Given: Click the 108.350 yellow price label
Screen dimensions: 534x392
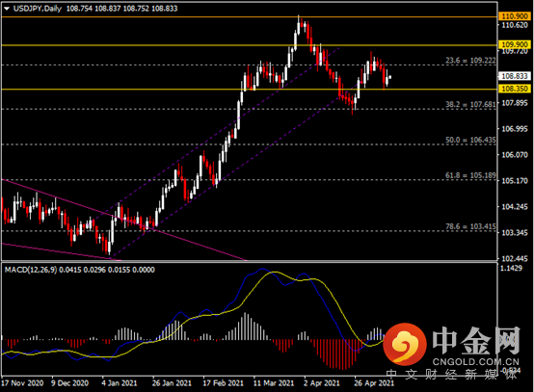Looking at the screenshot, I should click(515, 89).
